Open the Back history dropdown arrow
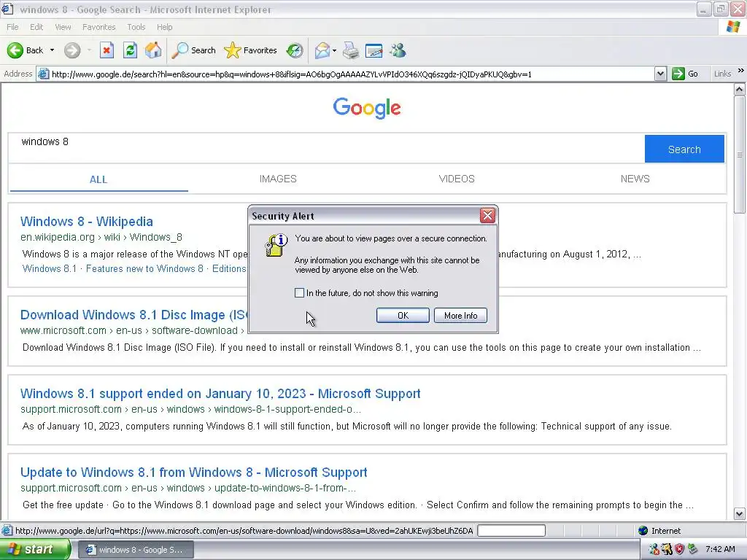The image size is (747, 560). click(52, 50)
